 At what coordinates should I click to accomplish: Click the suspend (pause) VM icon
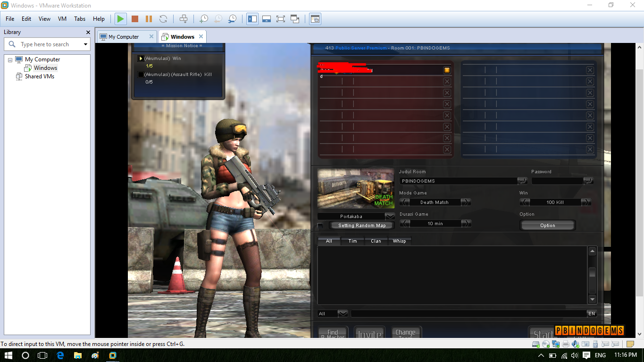[149, 19]
